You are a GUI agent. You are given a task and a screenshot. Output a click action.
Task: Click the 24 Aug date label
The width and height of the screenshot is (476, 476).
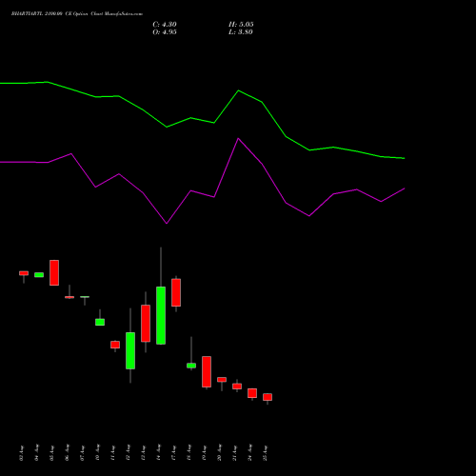tap(250, 453)
